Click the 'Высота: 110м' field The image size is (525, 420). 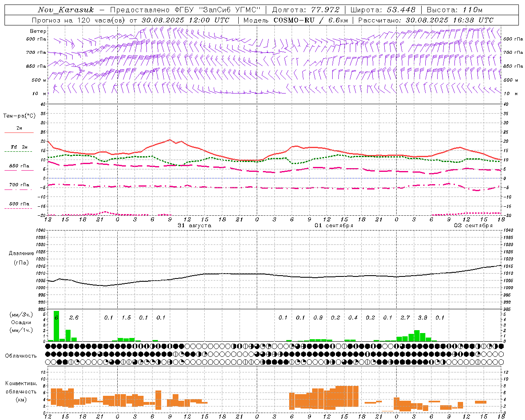click(454, 10)
